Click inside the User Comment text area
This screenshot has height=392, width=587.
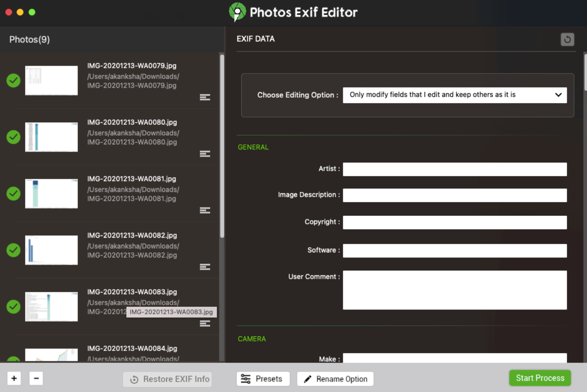pyautogui.click(x=455, y=290)
